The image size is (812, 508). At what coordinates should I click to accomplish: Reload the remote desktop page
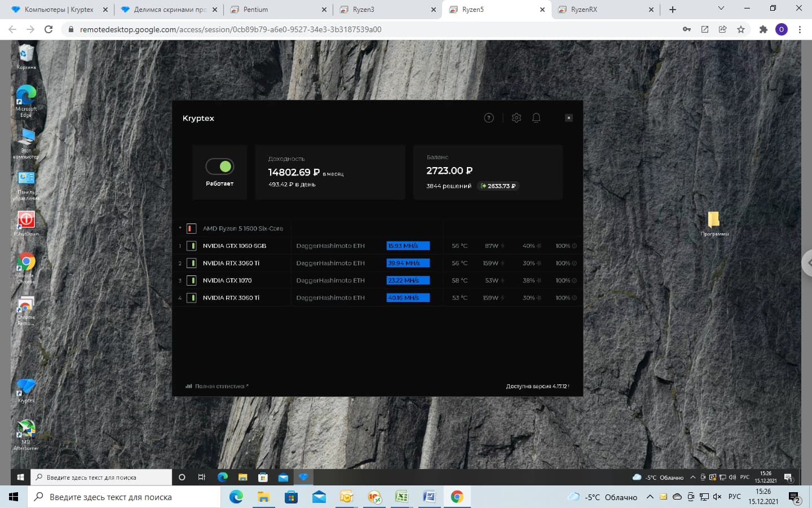[48, 29]
